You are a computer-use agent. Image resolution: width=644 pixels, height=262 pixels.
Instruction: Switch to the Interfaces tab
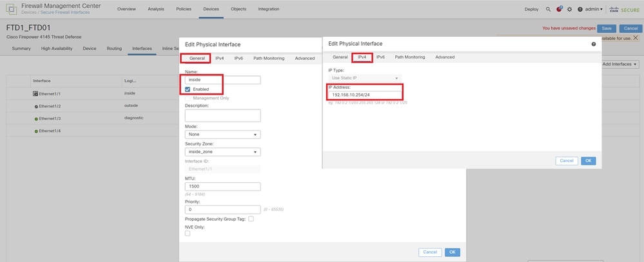(142, 48)
